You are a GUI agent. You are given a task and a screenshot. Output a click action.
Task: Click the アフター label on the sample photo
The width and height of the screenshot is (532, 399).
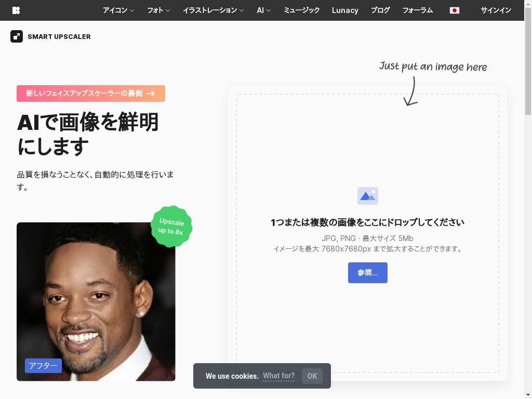[43, 366]
